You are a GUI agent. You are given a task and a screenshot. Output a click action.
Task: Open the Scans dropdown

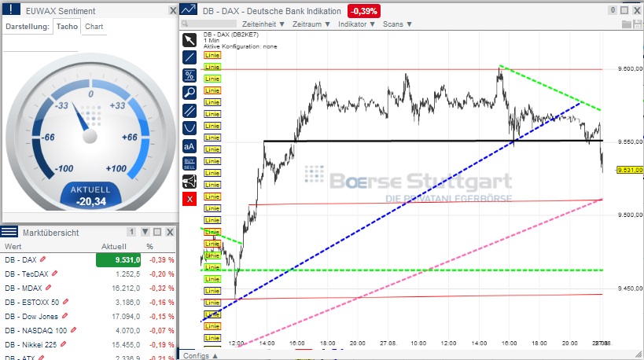click(x=397, y=24)
